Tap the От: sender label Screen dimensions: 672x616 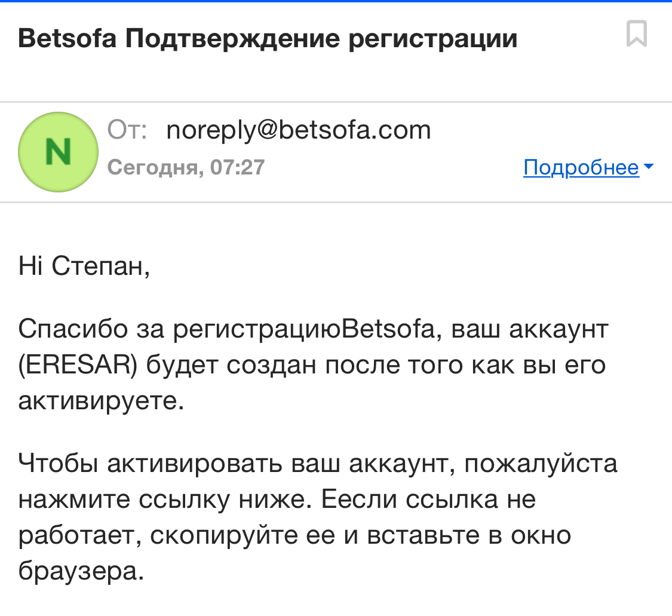pyautogui.click(x=127, y=130)
